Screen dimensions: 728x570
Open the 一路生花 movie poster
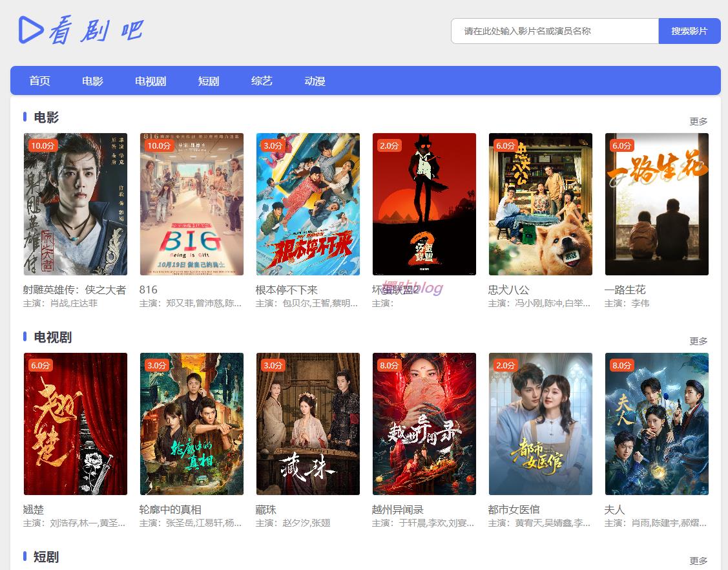click(657, 204)
